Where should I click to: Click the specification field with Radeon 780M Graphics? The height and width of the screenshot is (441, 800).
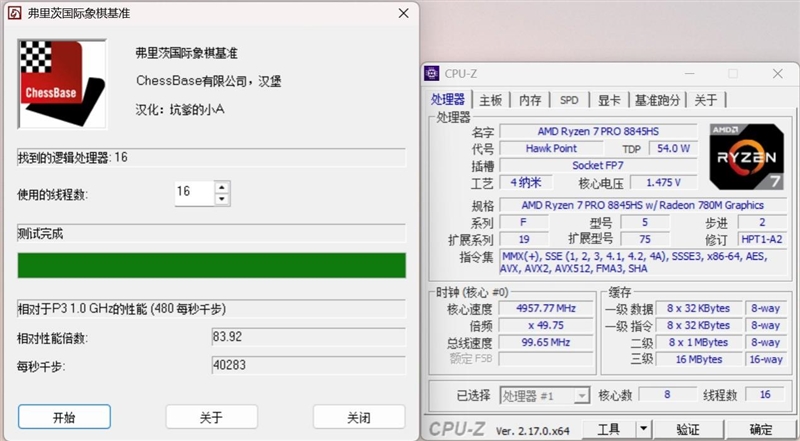coord(643,205)
